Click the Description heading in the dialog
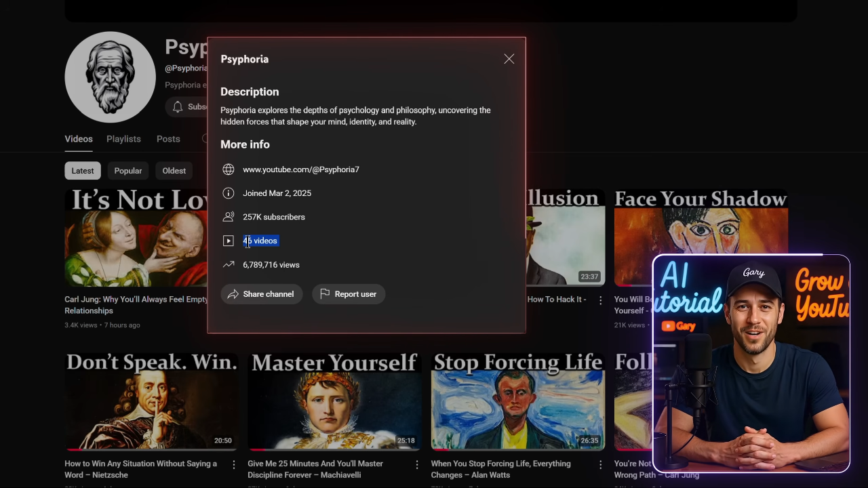 click(250, 91)
